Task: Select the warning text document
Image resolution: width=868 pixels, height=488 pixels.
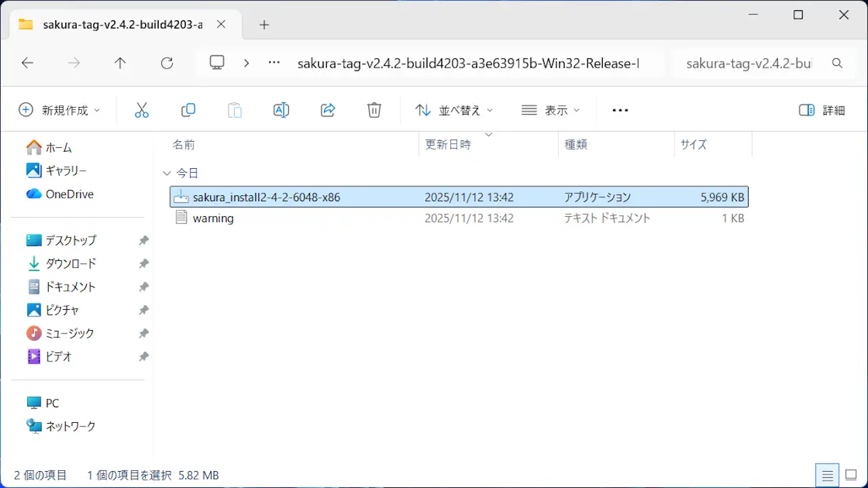Action: pyautogui.click(x=213, y=218)
